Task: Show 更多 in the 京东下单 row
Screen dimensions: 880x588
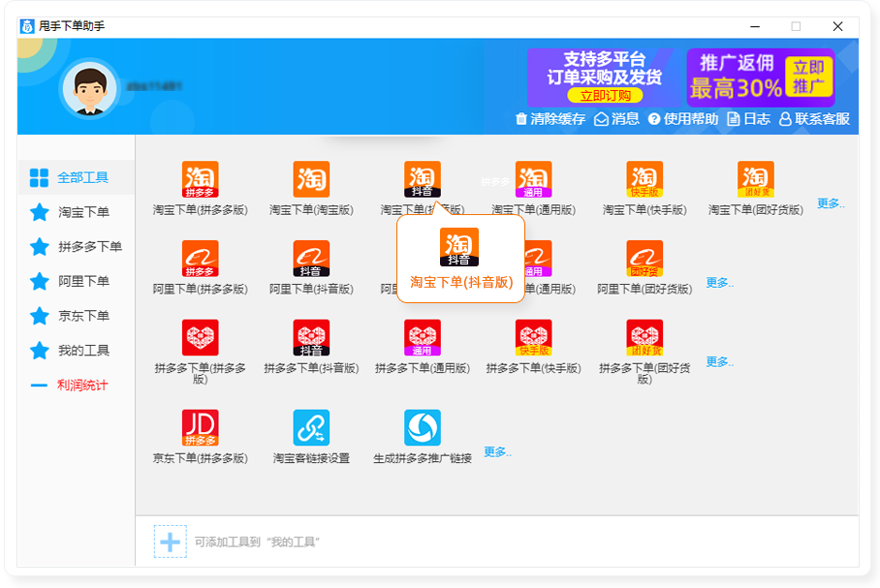Action: coord(497,451)
